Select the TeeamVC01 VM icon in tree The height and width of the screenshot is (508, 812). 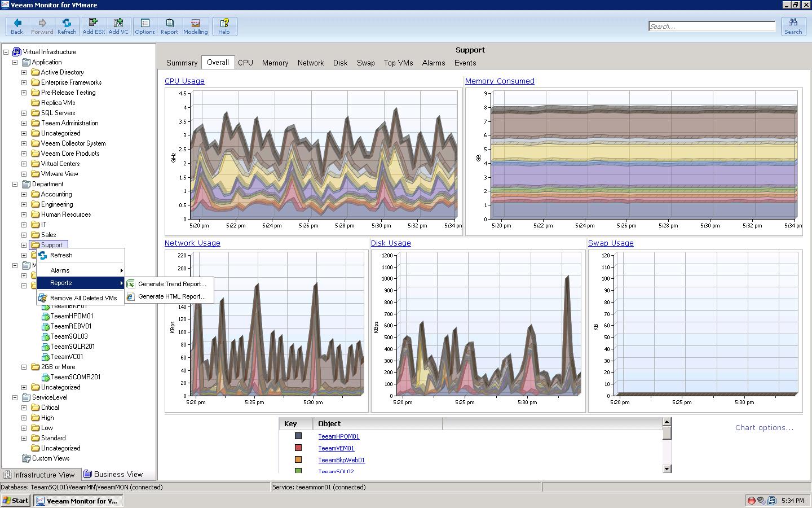point(46,357)
